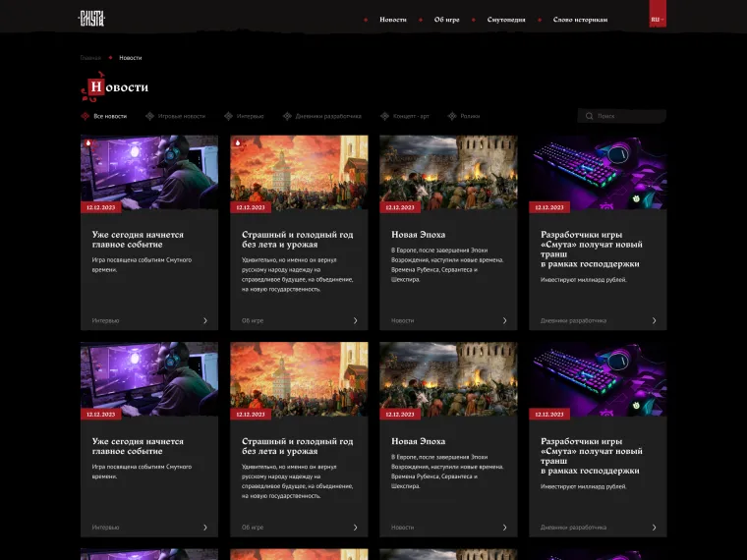
Task: Select the Ролики filter tab
Action: pyautogui.click(x=464, y=116)
